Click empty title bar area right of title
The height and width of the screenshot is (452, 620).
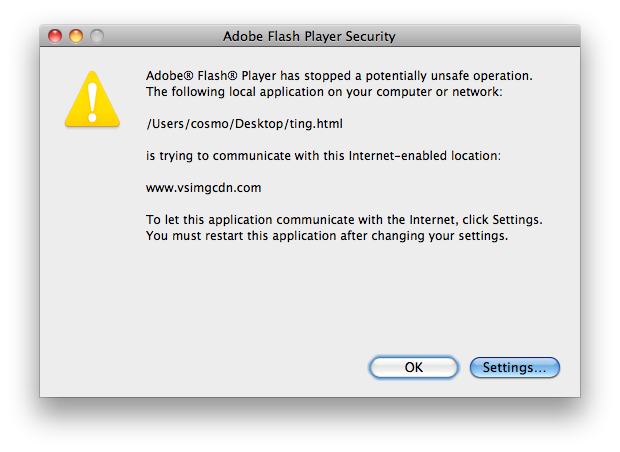click(486, 36)
